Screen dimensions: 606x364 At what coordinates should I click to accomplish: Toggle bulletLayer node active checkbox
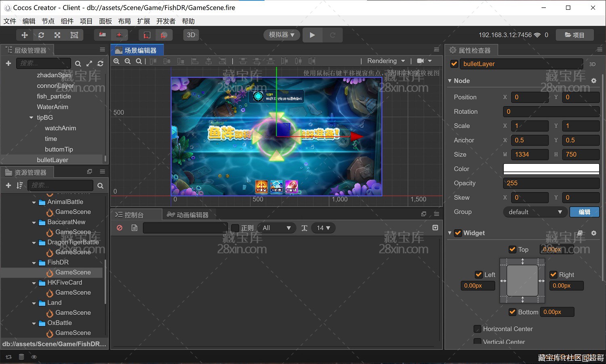click(x=454, y=64)
